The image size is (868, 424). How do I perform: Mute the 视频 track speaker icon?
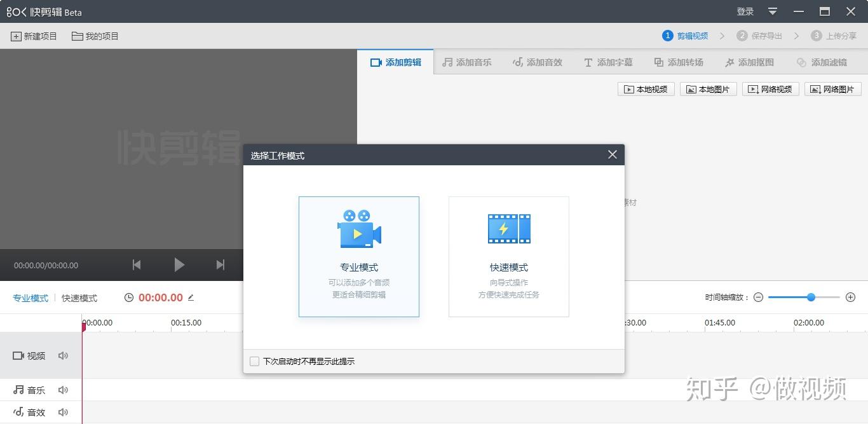click(x=63, y=355)
